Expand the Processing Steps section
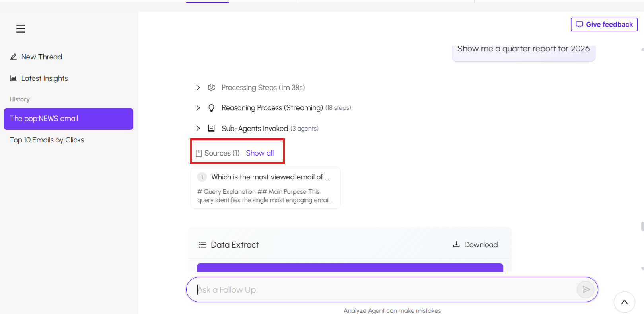 pos(198,88)
